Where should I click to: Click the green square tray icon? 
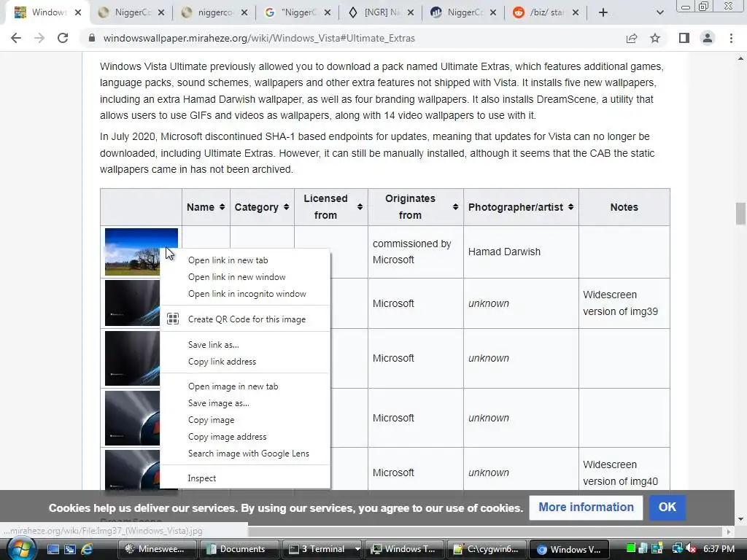(x=631, y=548)
